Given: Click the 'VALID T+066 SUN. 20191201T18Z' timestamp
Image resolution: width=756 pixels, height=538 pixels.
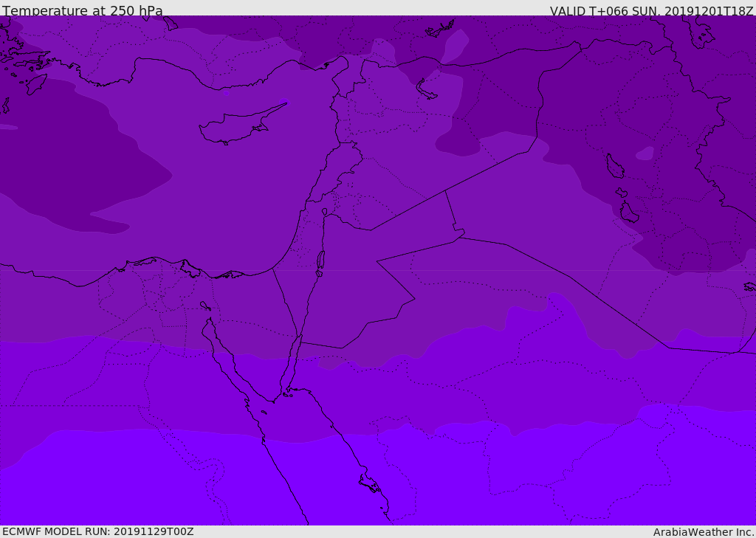Looking at the screenshot, I should click(x=652, y=10).
